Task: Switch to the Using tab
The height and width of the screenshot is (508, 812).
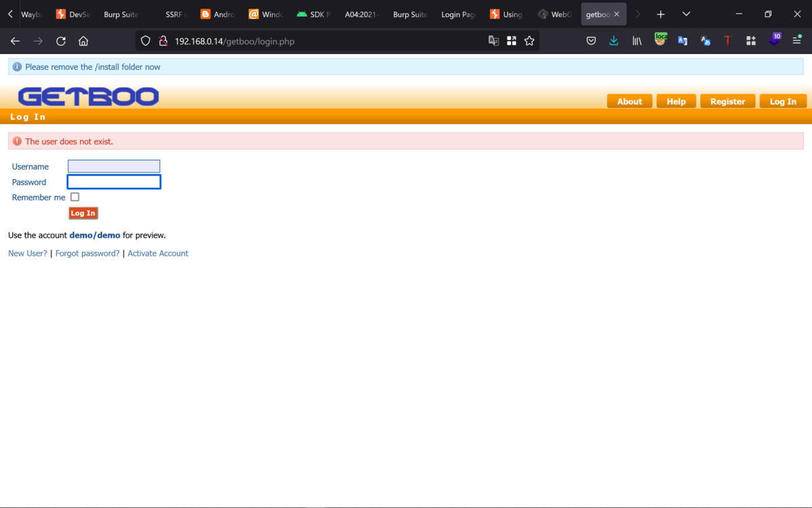Action: tap(507, 14)
